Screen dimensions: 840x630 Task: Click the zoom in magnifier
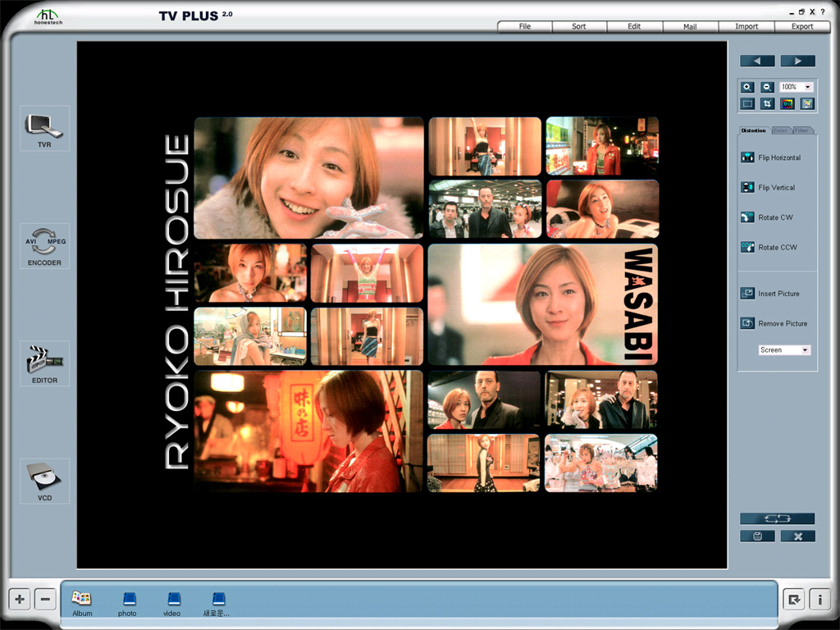point(747,87)
